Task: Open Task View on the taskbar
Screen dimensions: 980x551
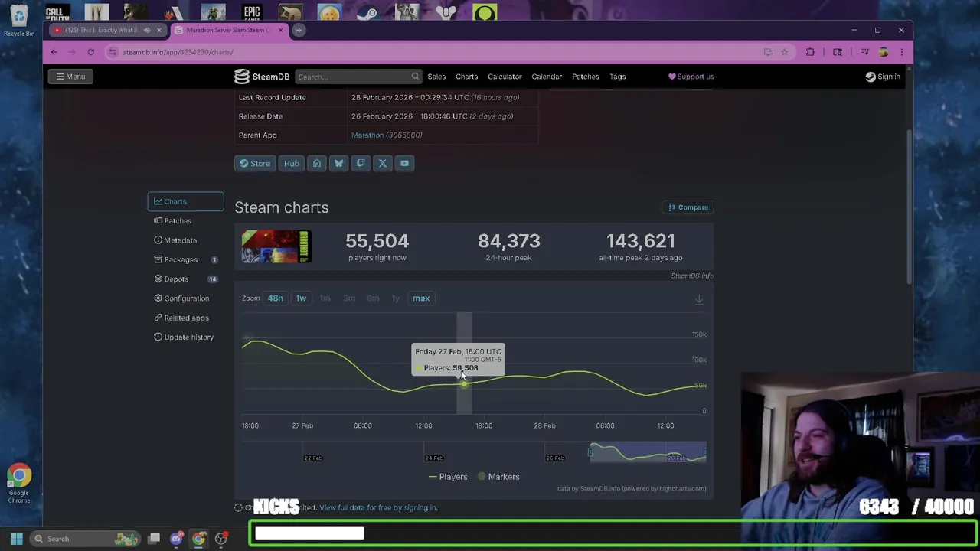Action: [x=154, y=539]
